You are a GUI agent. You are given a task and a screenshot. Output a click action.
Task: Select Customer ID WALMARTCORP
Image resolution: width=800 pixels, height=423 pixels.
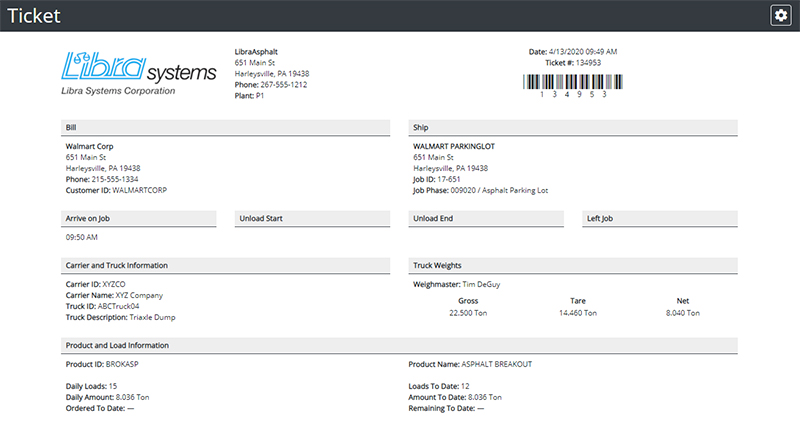pos(116,190)
